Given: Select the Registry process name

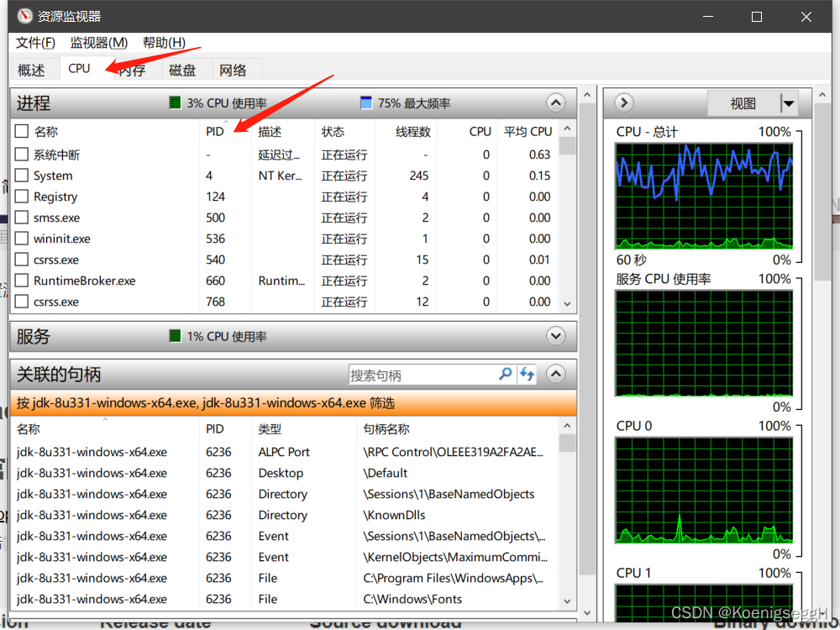Looking at the screenshot, I should [55, 197].
